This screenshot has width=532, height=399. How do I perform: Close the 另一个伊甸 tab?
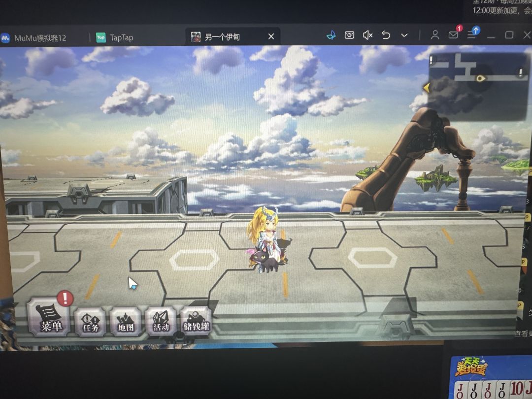click(271, 36)
